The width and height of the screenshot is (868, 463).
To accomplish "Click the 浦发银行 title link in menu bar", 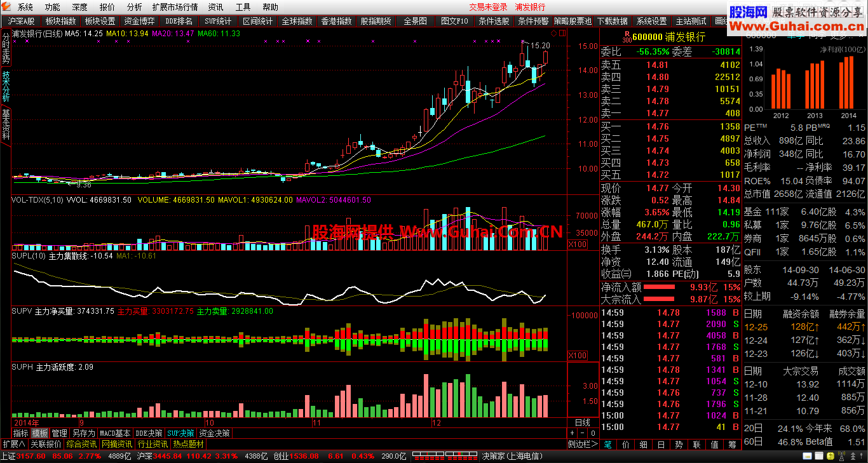I will pyautogui.click(x=530, y=7).
